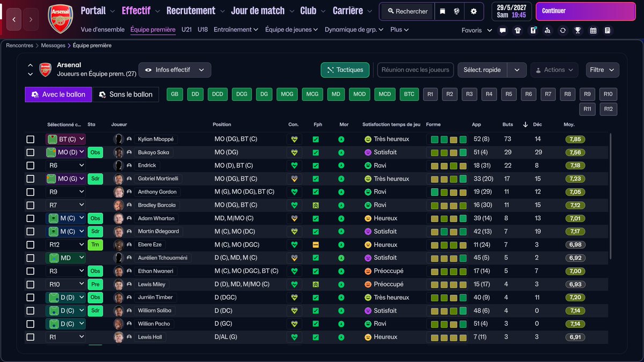
Task: Open Endrick's R6 selection dropdown
Action: tap(65, 165)
